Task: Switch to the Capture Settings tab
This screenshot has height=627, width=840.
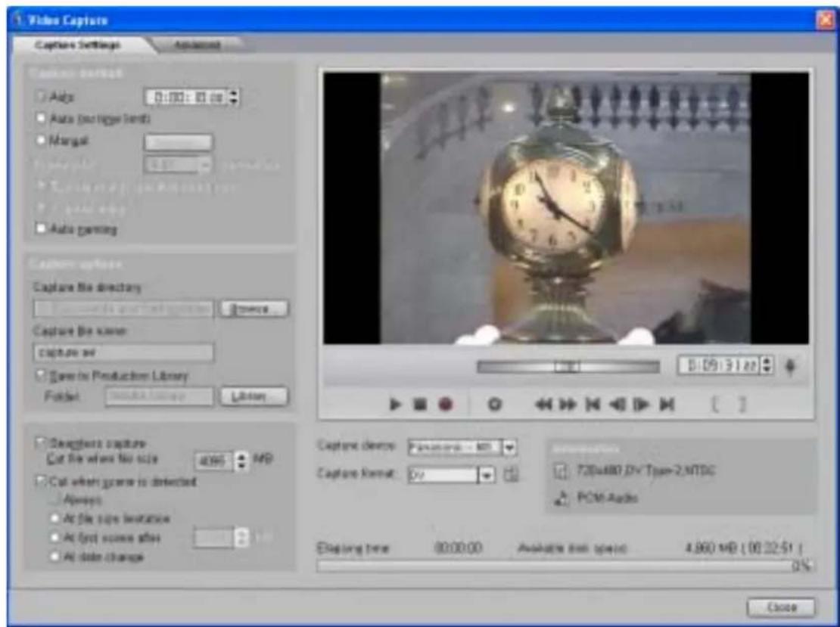Action: click(77, 45)
